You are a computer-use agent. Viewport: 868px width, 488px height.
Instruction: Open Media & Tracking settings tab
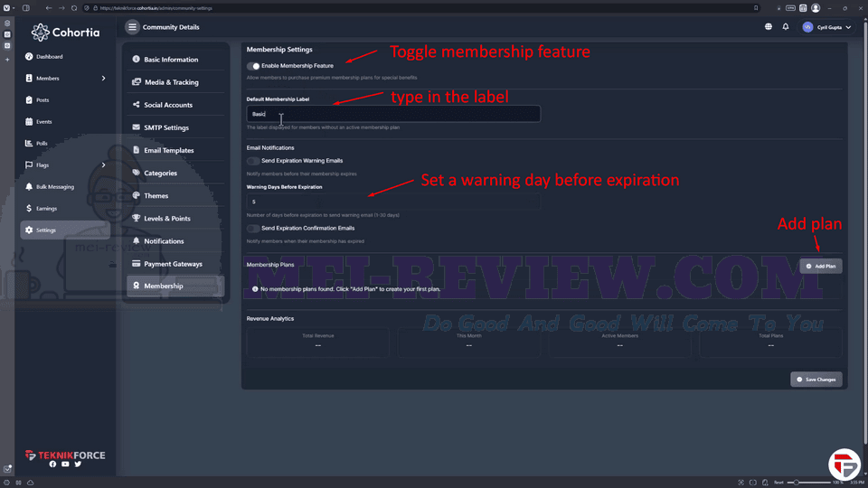175,82
